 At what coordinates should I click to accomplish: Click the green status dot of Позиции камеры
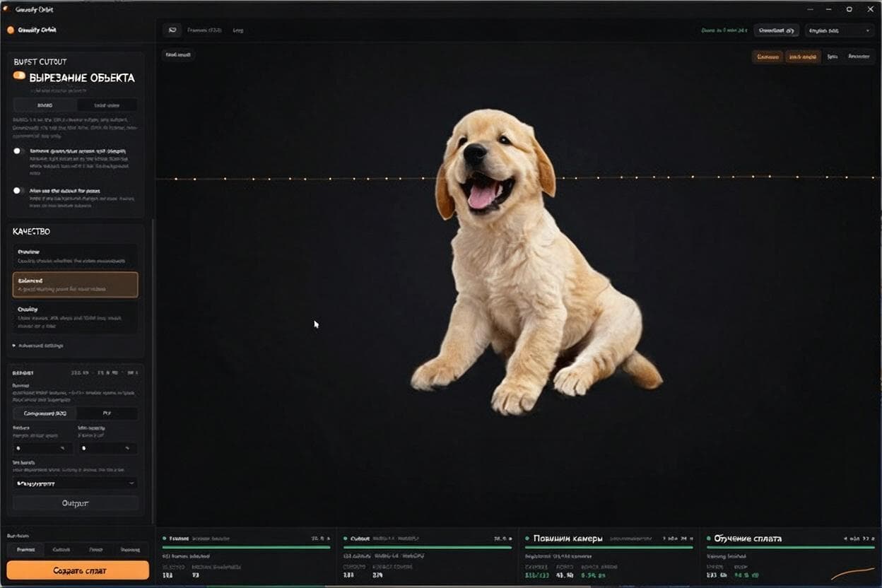coord(527,539)
